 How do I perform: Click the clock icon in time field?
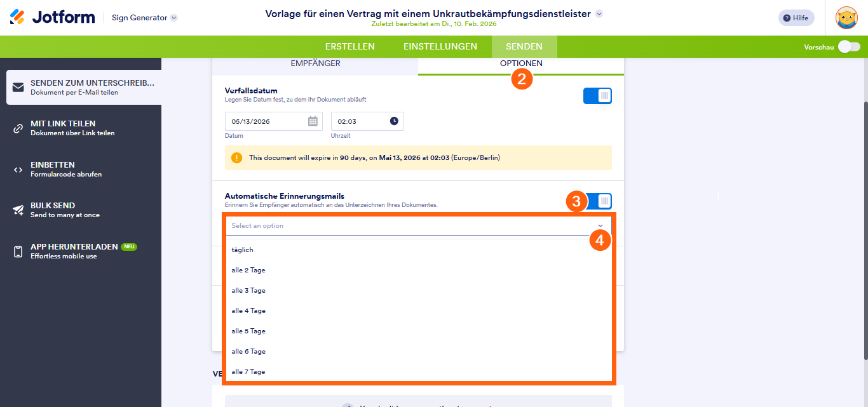pyautogui.click(x=394, y=121)
